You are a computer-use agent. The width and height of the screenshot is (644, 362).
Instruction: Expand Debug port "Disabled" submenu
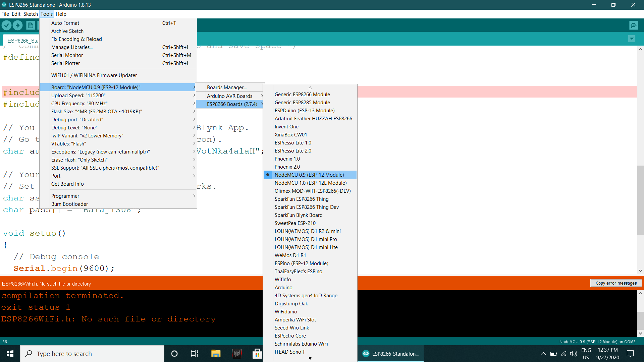point(118,120)
